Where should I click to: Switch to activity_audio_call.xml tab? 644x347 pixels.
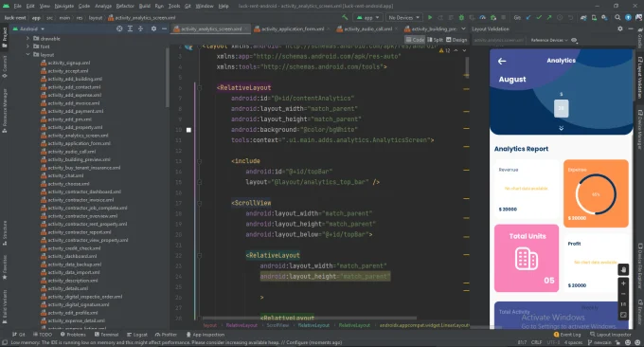pos(364,28)
